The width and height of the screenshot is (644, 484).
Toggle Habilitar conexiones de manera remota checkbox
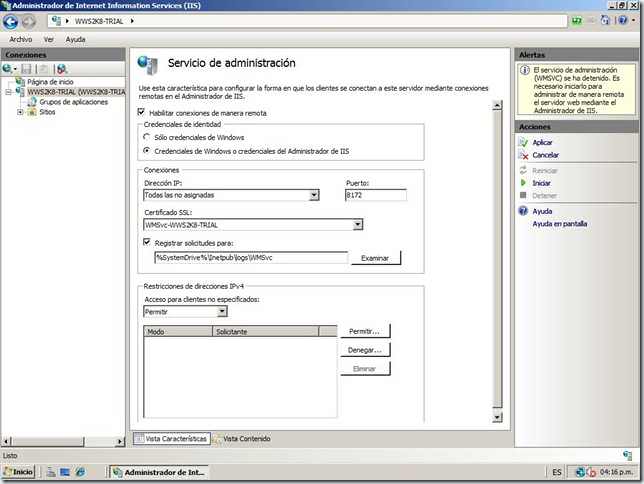141,112
